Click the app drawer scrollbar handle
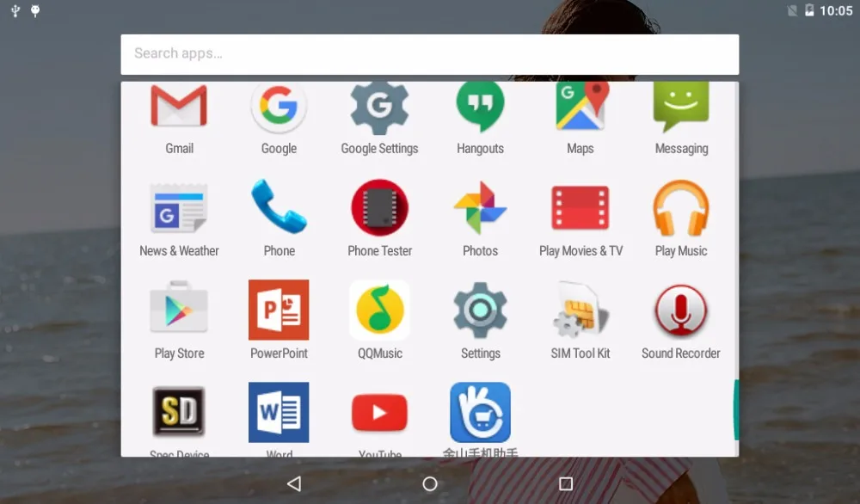This screenshot has height=504, width=860. click(x=736, y=409)
